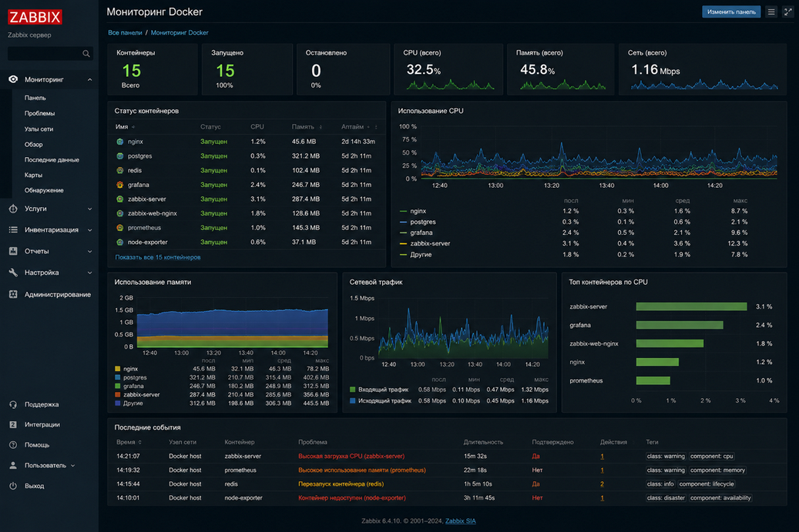The height and width of the screenshot is (532, 799).
Task: Click the Инвентаризация list icon
Action: pos(13,229)
